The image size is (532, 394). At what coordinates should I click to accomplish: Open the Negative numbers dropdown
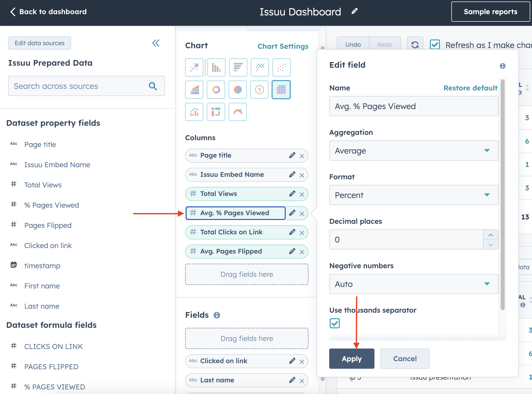[x=414, y=284]
